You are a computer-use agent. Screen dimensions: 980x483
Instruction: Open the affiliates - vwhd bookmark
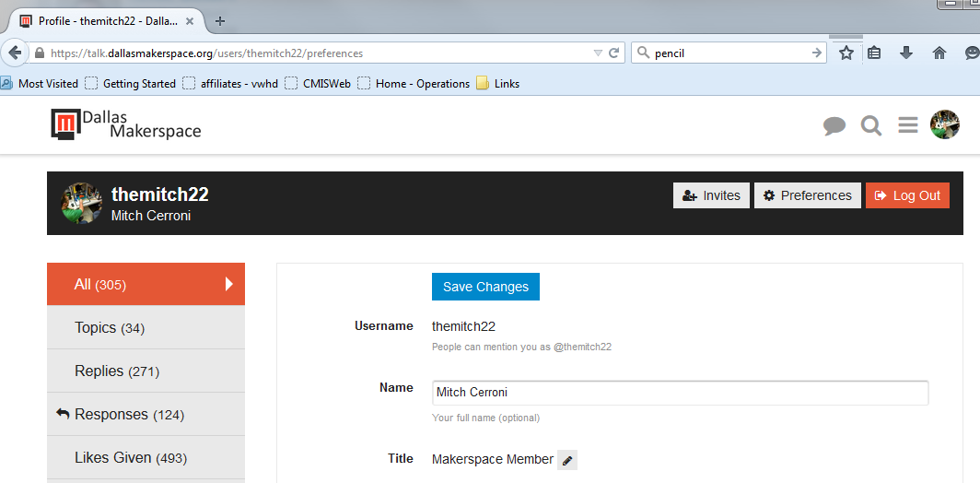pyautogui.click(x=230, y=83)
